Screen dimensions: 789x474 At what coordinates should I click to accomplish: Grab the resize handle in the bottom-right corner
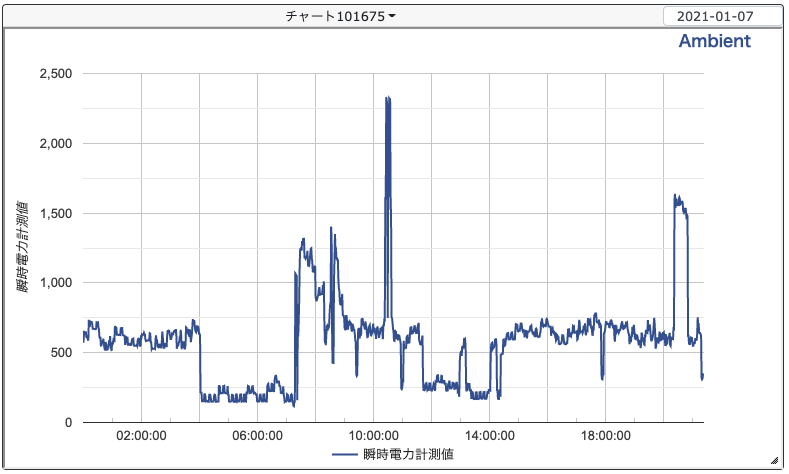point(774,460)
